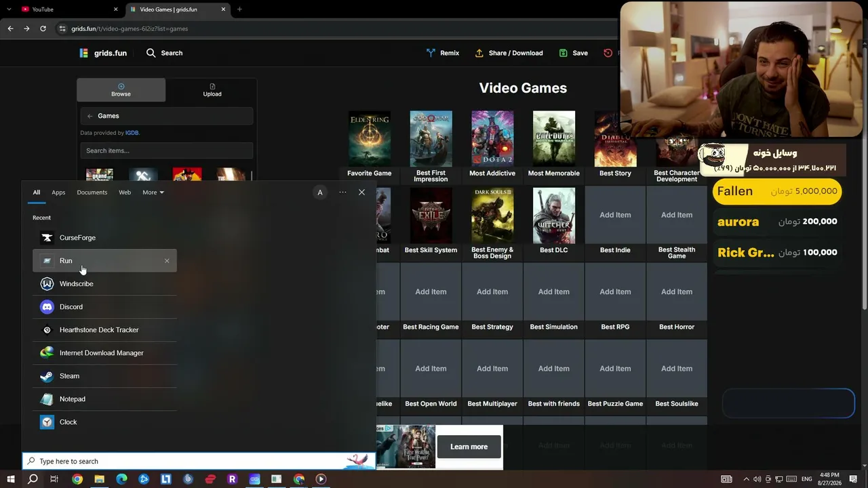Viewport: 868px width, 488px height.
Task: Select the All search filter tab
Action: click(37, 192)
